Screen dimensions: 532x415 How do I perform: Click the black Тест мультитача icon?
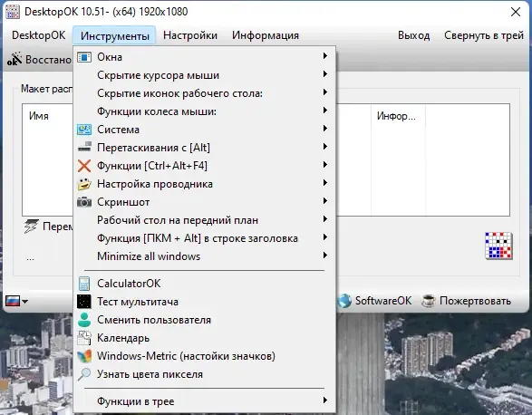pyautogui.click(x=83, y=302)
